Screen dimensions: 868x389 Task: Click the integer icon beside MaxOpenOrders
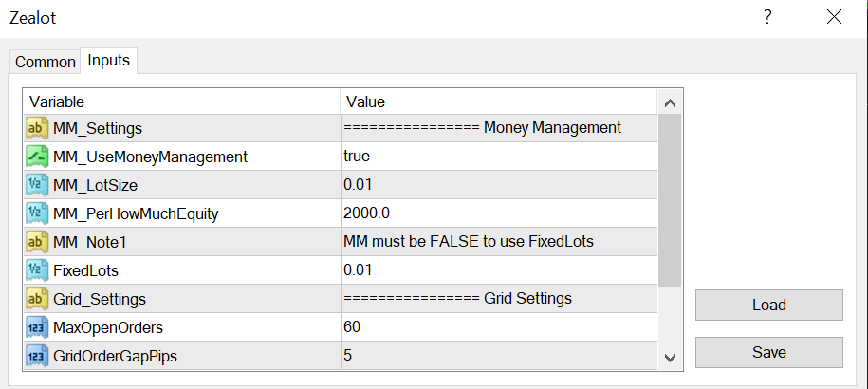[37, 327]
